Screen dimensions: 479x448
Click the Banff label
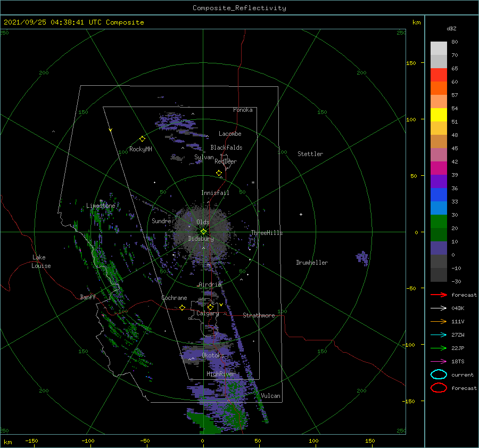(x=88, y=297)
